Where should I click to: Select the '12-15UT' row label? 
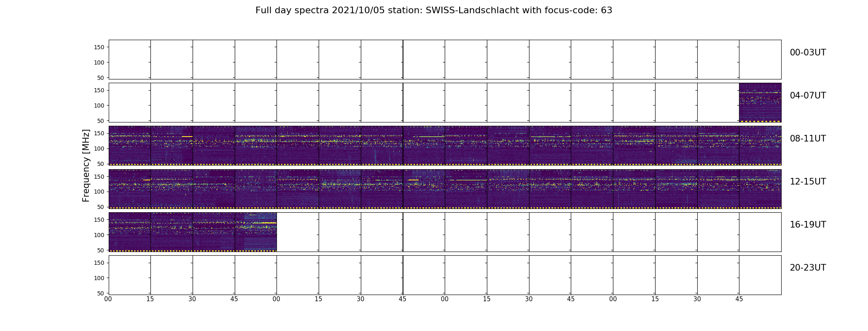808,182
